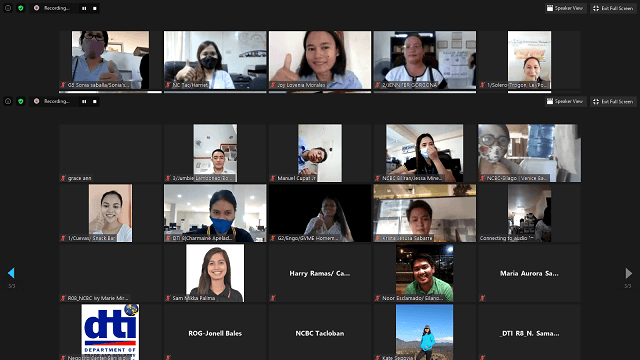
Task: Select the Noor Esclamado video tile
Action: click(424, 273)
